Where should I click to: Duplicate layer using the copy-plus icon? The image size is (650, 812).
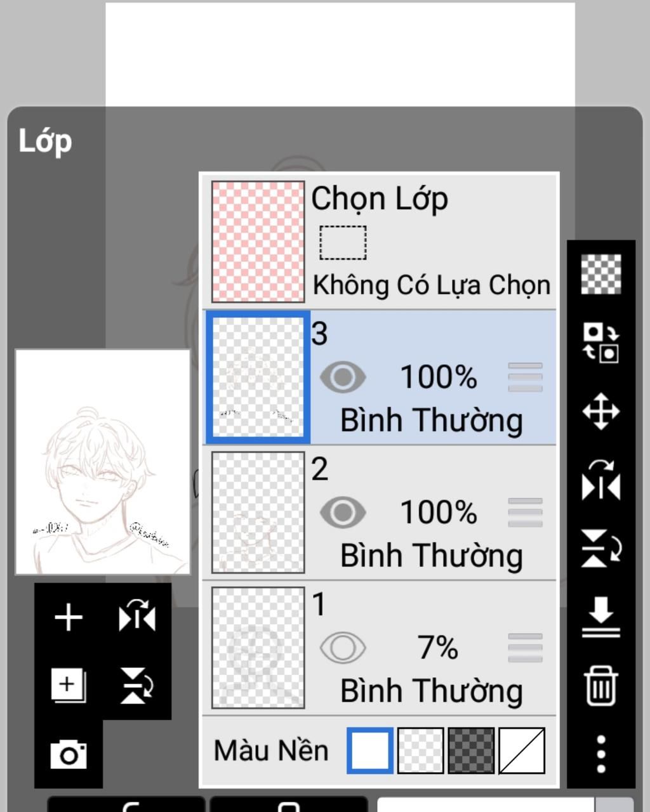(x=69, y=686)
